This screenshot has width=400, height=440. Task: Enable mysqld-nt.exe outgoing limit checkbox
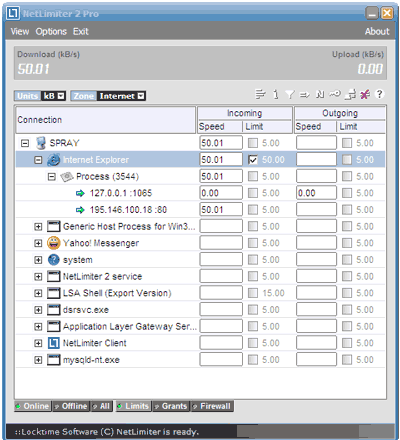347,360
